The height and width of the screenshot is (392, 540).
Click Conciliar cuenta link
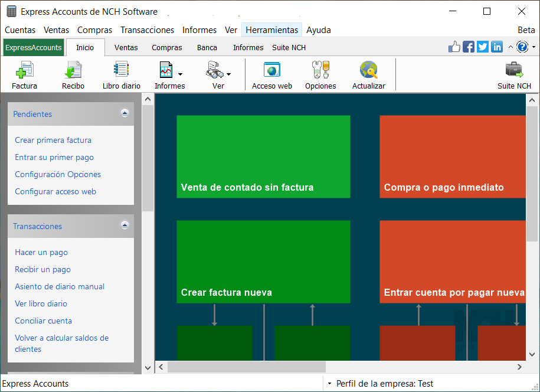pos(44,321)
